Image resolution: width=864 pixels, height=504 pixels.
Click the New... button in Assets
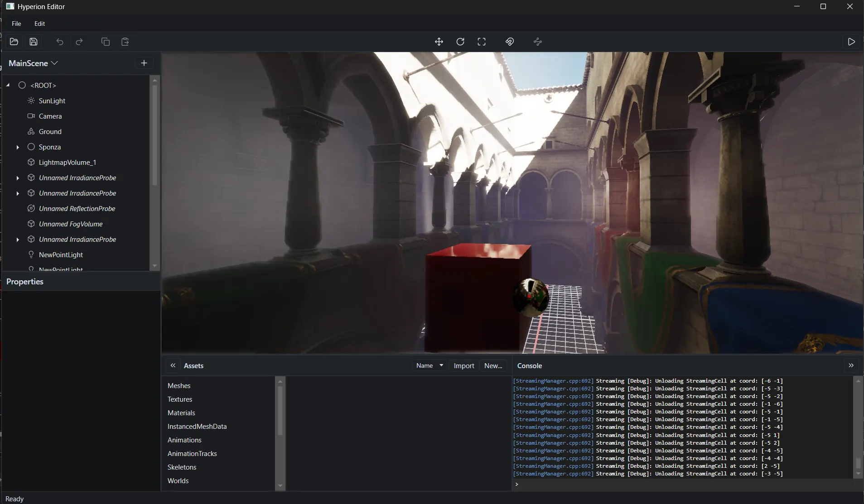pos(493,365)
